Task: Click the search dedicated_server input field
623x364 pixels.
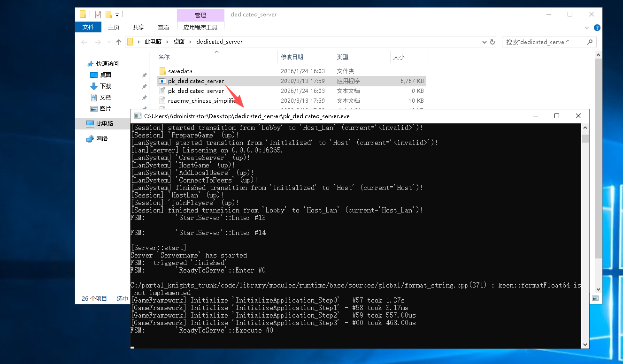Action: [x=544, y=42]
